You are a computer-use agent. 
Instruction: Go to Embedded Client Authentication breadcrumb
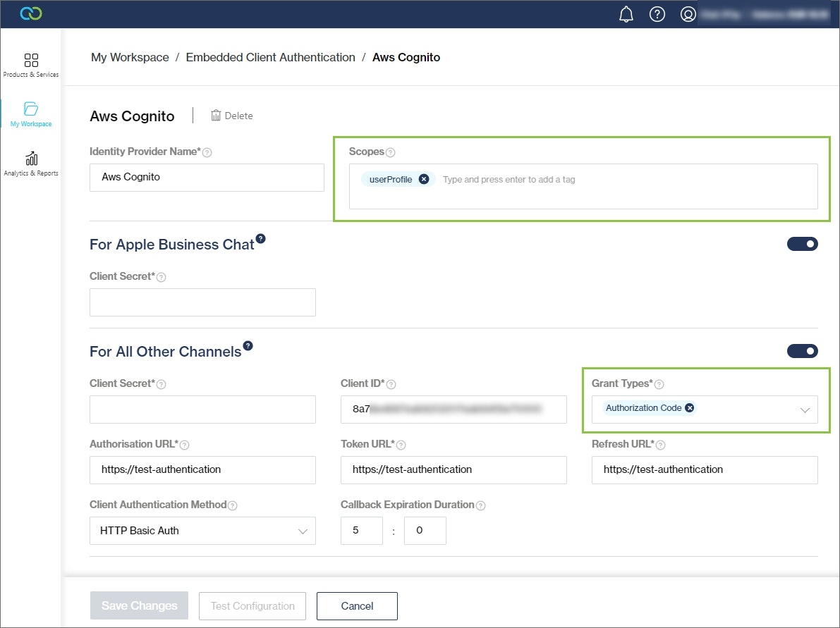(271, 57)
